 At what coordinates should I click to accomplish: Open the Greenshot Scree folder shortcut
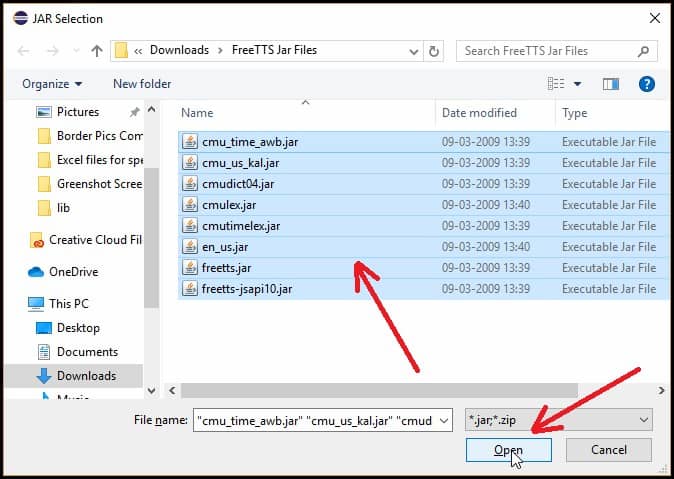pos(90,184)
